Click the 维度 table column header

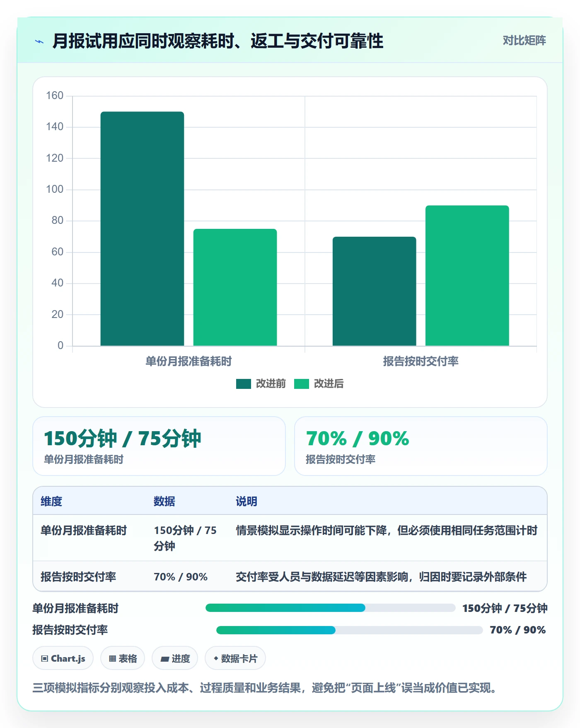(51, 502)
